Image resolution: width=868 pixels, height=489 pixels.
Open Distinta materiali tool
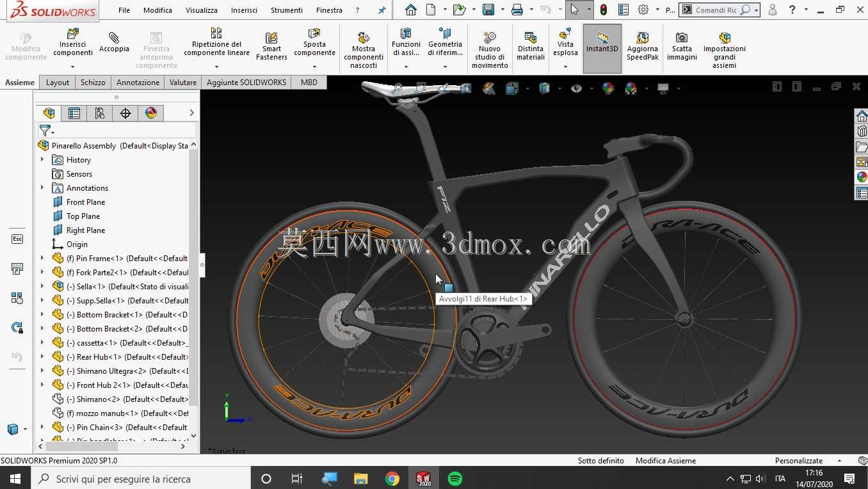click(530, 46)
